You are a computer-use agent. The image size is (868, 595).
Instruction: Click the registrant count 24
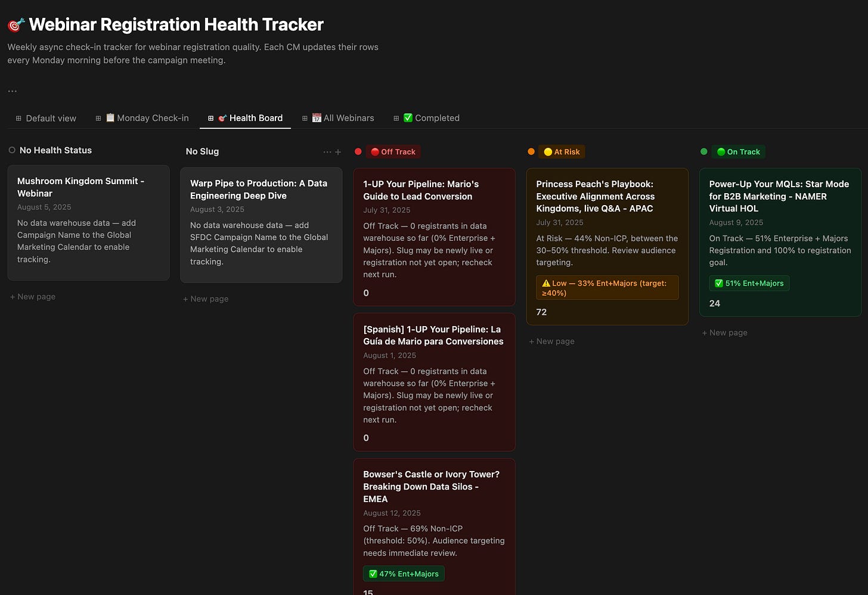pos(715,303)
